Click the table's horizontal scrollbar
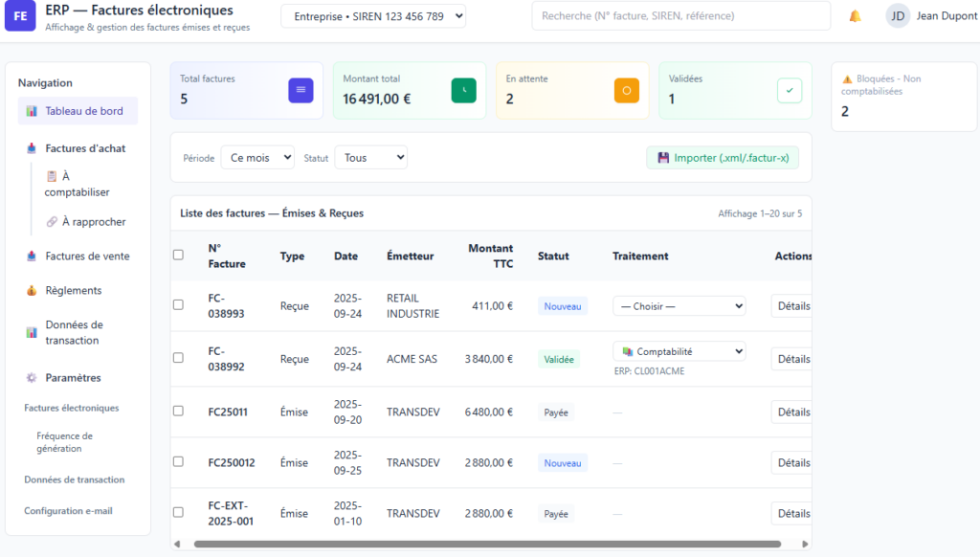980x557 pixels. (x=487, y=545)
